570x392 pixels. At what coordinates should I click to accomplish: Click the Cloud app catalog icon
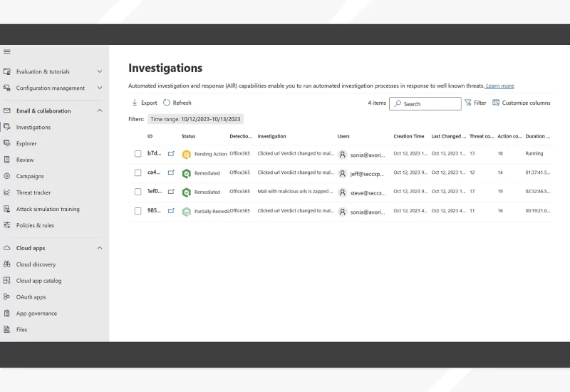coord(7,280)
